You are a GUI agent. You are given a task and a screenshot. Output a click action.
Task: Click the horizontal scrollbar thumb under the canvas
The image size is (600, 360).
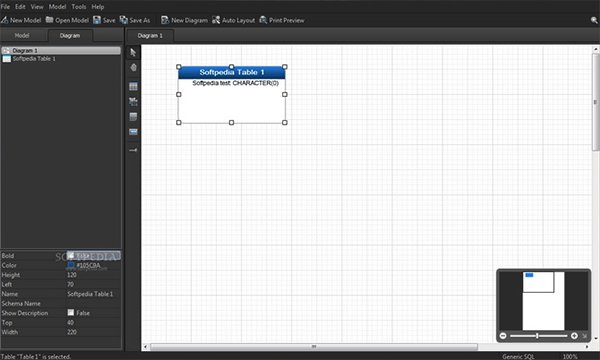pos(314,347)
